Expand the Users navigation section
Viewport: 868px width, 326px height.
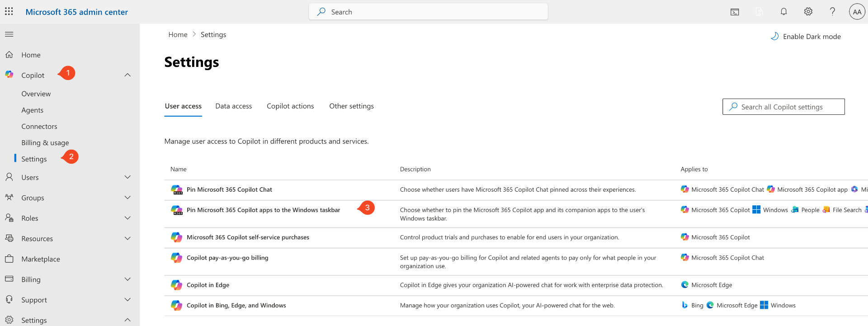tap(127, 177)
